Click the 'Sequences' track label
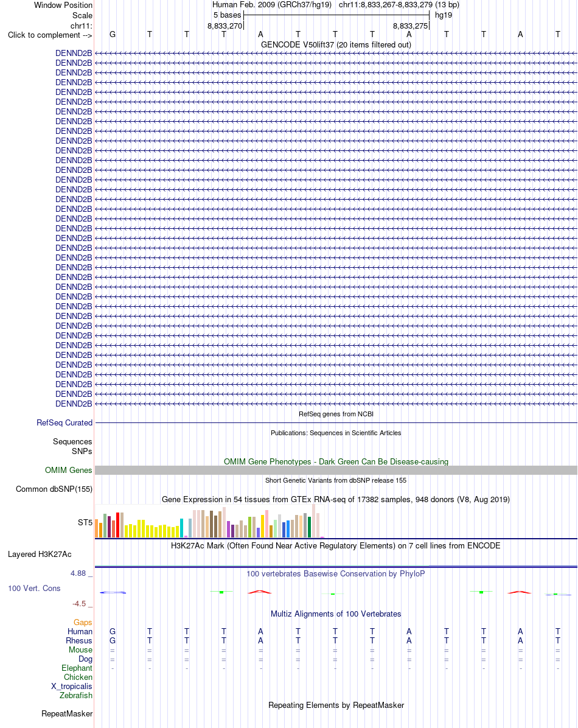 point(72,441)
